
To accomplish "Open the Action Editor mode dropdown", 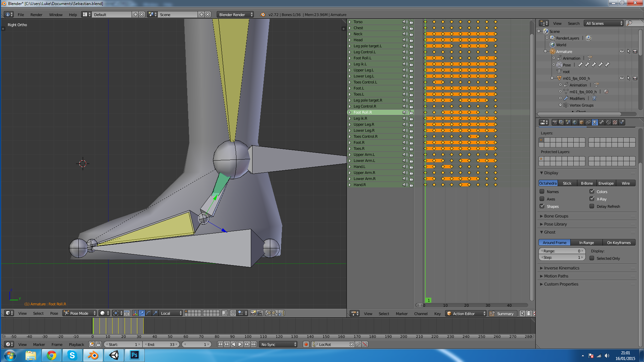I will (466, 313).
